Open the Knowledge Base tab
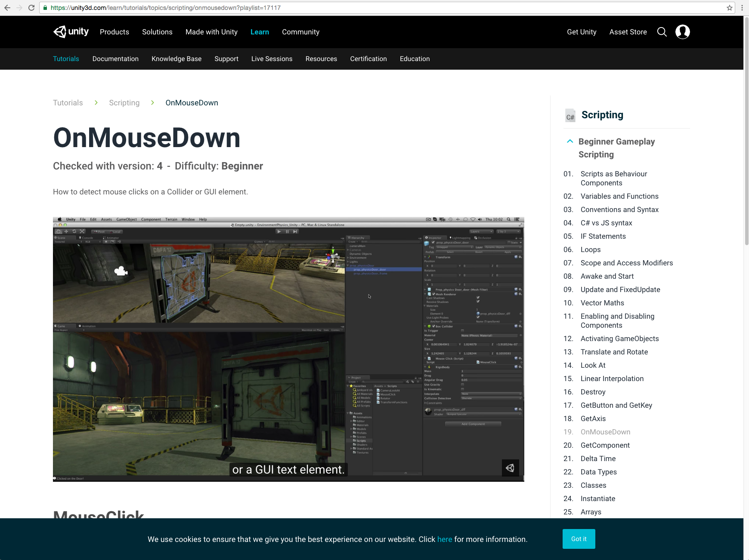 coord(176,59)
